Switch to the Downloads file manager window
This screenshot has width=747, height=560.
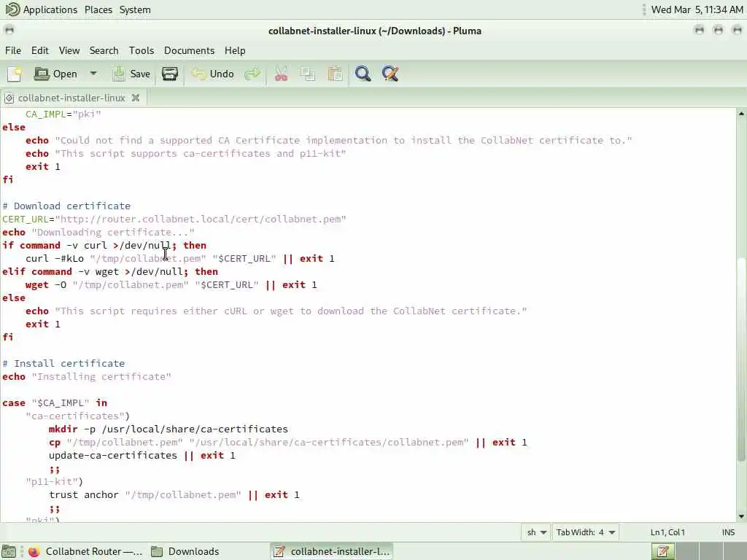pos(185,551)
